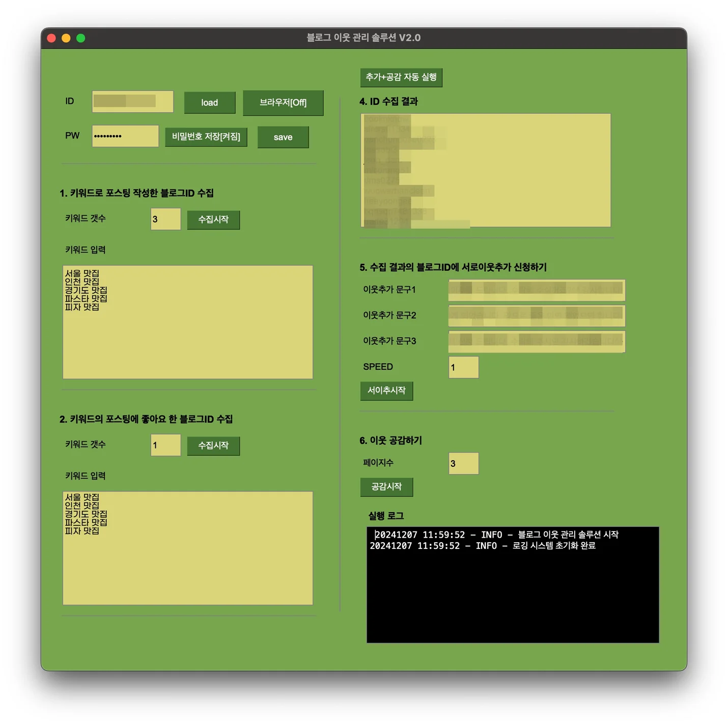The width and height of the screenshot is (728, 725).
Task: Edit the 이웃추가 문구2 field
Action: coord(537,316)
